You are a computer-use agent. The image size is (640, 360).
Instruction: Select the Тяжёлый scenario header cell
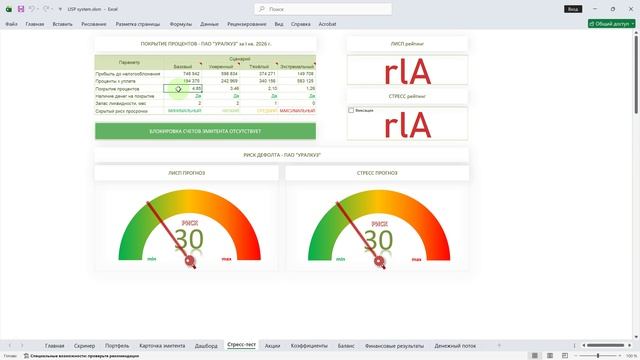[259, 66]
